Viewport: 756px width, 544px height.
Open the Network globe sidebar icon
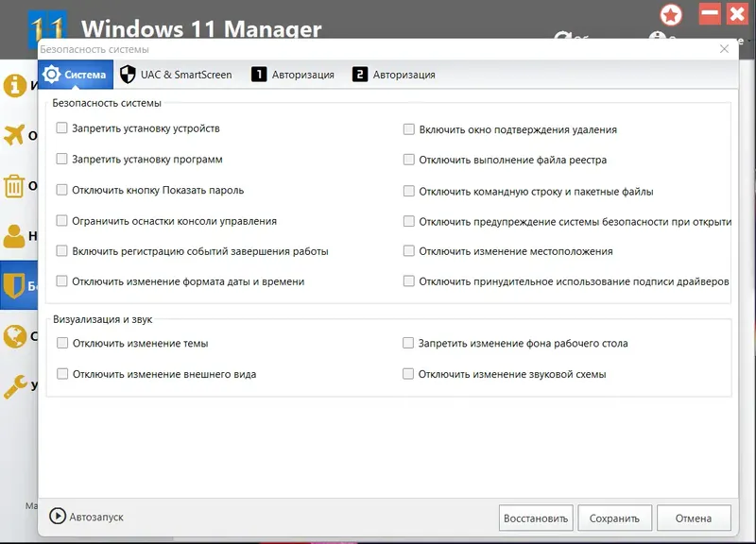point(15,336)
